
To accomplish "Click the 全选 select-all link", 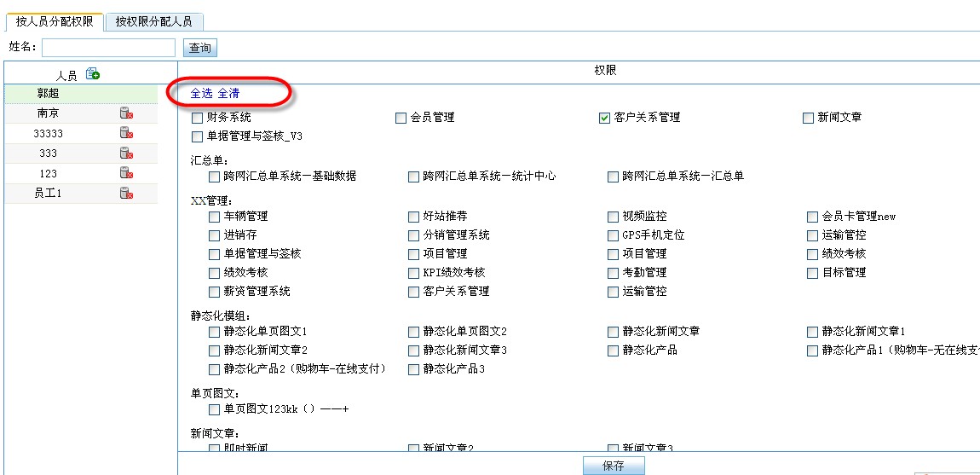I will tap(201, 93).
